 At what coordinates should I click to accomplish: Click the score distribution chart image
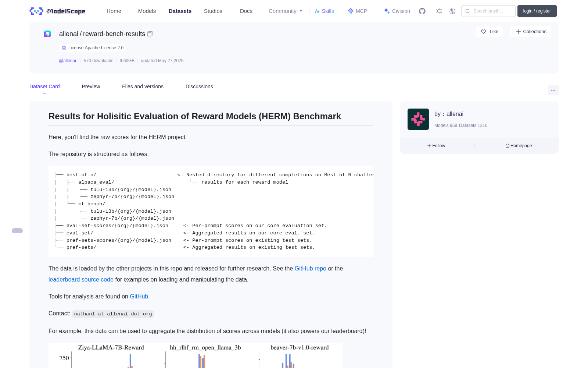coord(196,355)
